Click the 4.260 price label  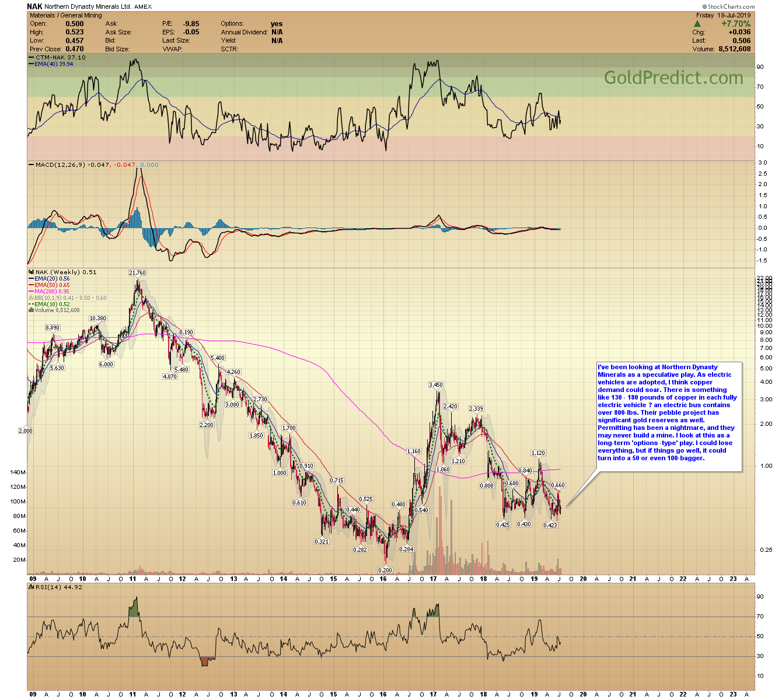point(233,372)
